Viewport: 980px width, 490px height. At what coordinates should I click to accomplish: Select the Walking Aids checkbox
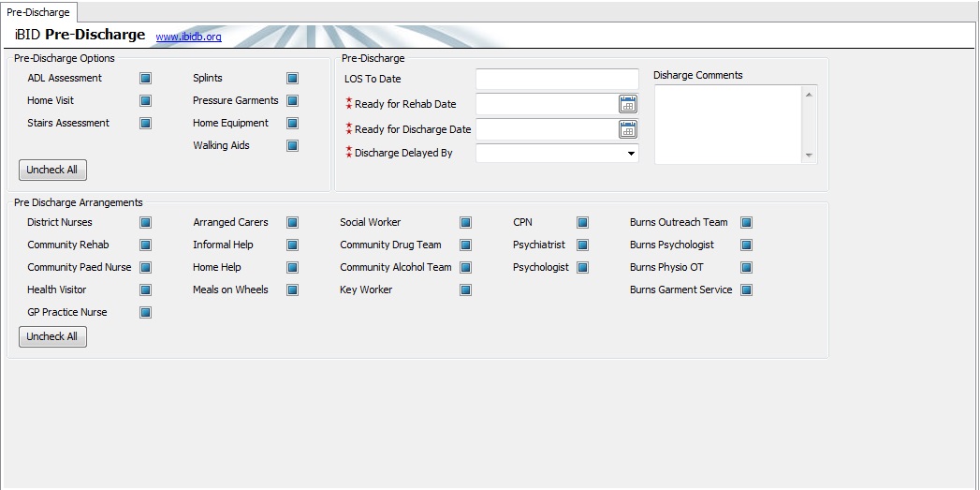click(292, 145)
